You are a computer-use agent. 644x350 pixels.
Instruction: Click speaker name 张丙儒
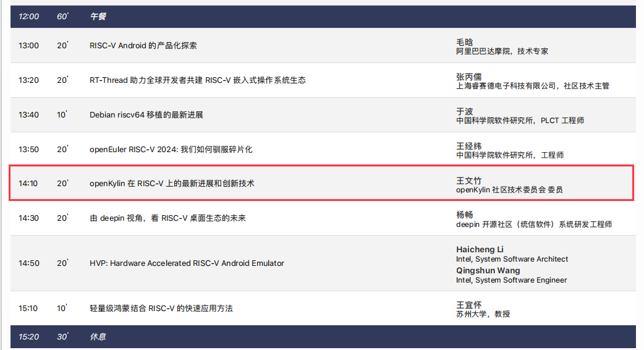pos(469,77)
